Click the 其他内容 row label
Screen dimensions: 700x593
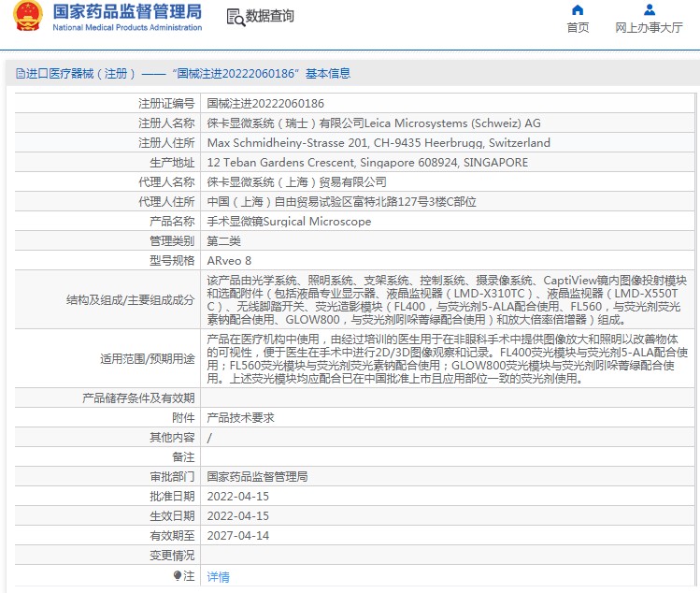click(172, 438)
